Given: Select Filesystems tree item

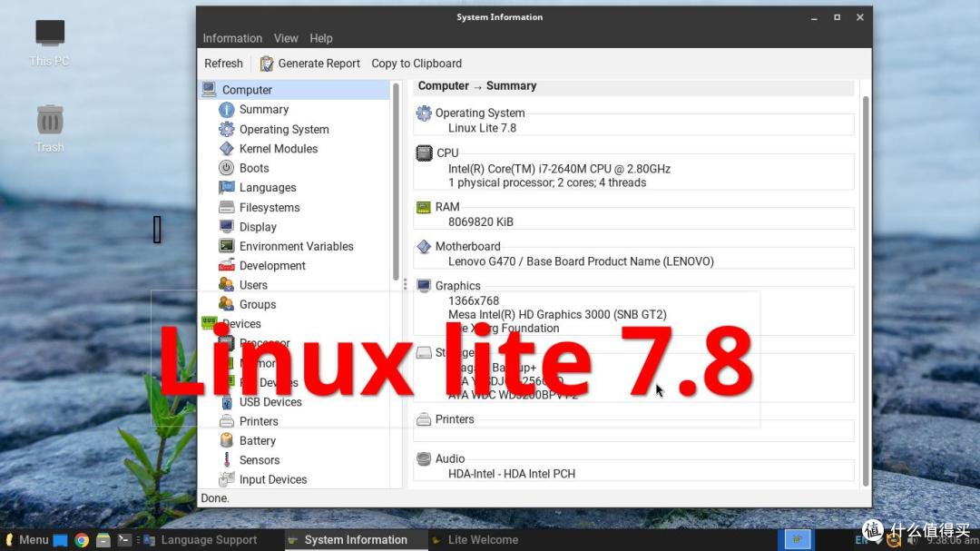Looking at the screenshot, I should (269, 207).
